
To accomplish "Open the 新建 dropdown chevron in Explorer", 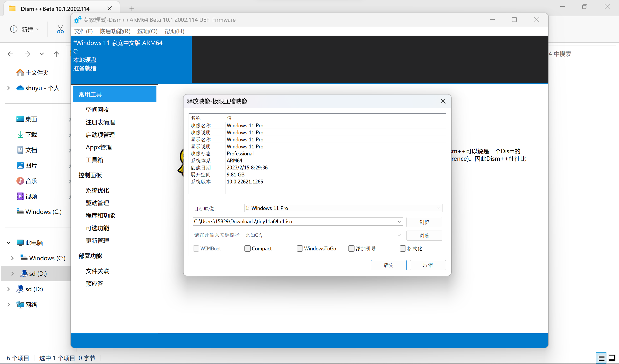I will tap(37, 29).
